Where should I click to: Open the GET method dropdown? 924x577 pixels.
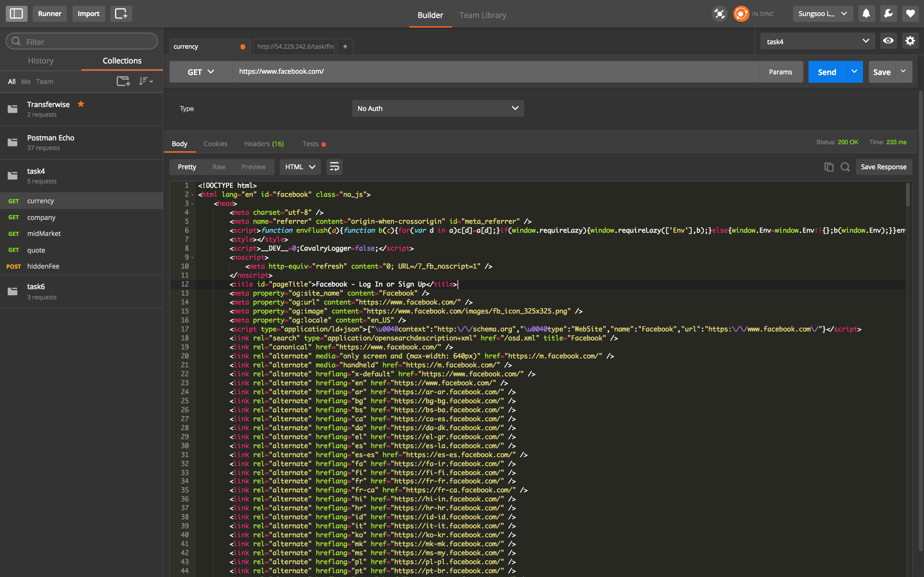click(201, 72)
